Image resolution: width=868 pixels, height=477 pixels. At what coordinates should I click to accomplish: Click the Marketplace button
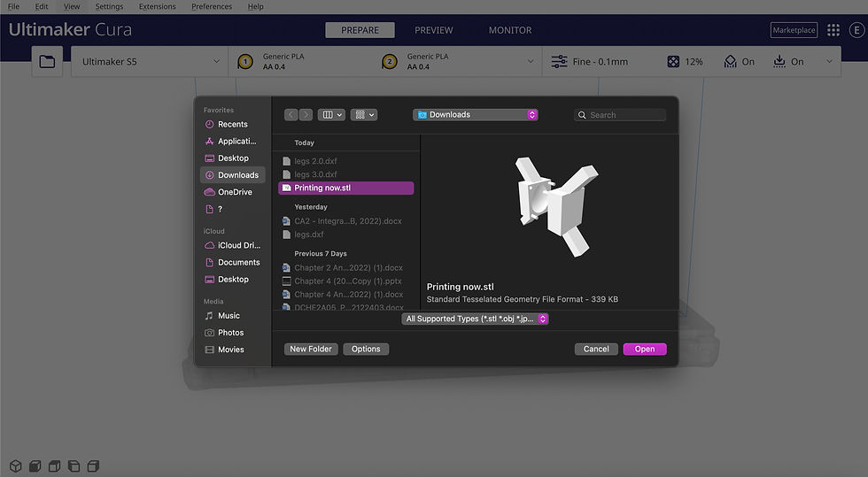(x=794, y=30)
